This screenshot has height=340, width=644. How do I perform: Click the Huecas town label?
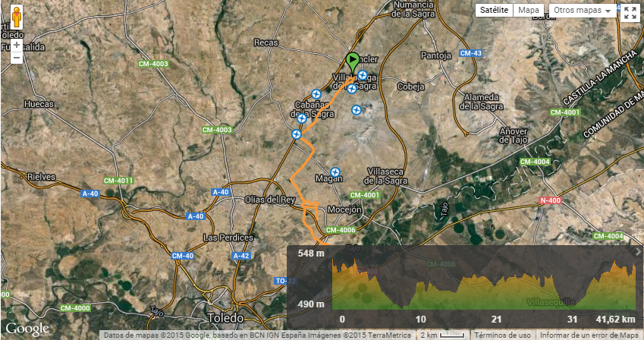pos(39,104)
